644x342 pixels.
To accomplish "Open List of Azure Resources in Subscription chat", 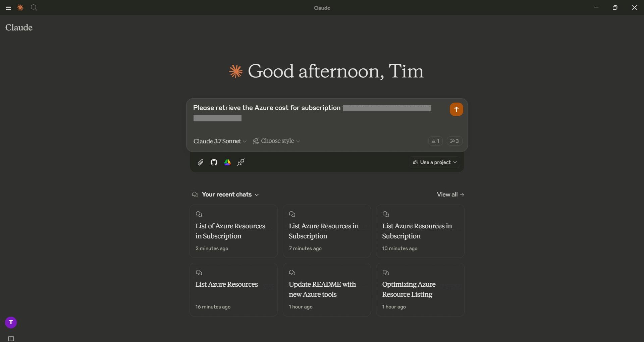I will 233,231.
